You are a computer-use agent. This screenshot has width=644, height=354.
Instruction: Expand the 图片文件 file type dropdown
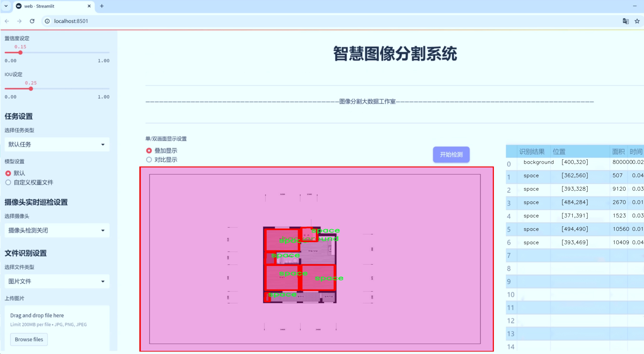[x=57, y=281]
